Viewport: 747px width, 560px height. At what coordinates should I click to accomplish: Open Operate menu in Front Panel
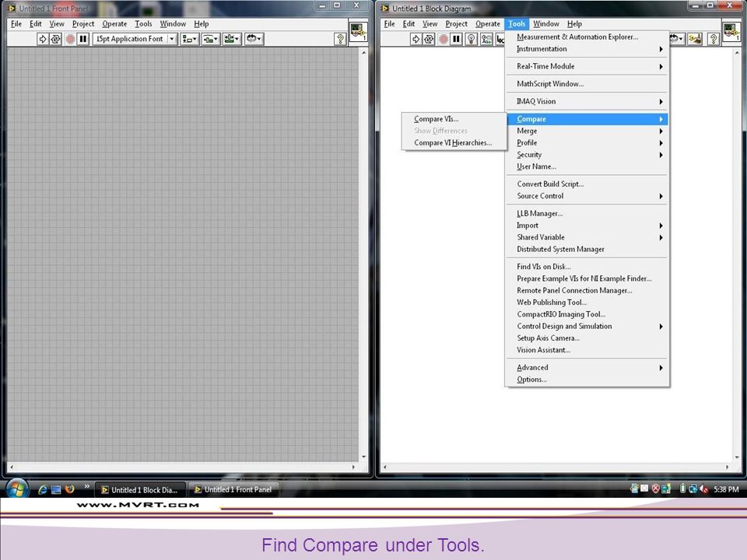[114, 24]
